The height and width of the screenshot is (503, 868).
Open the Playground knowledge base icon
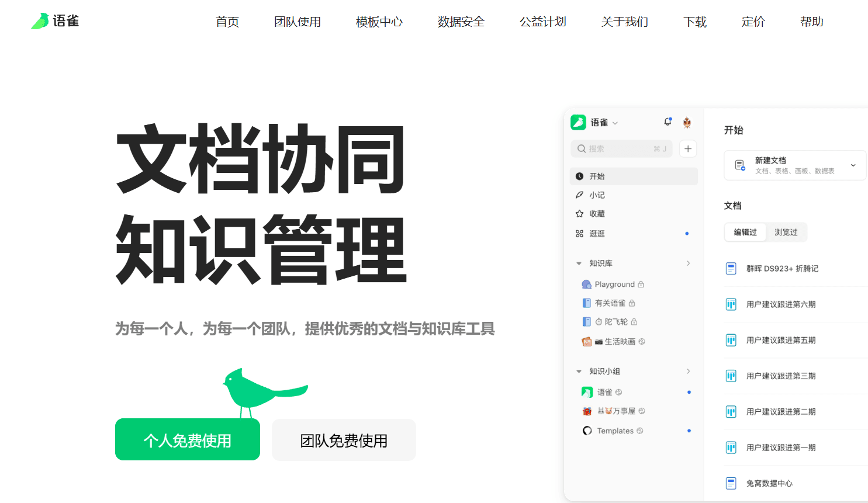[x=586, y=285]
